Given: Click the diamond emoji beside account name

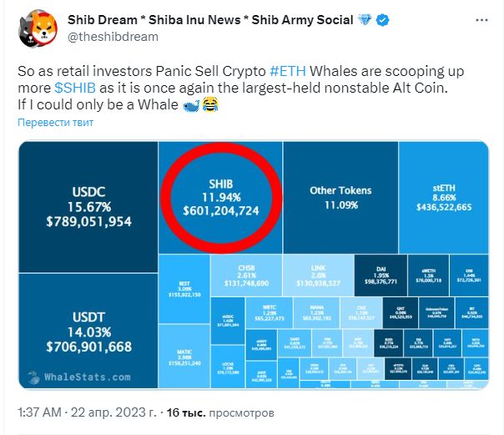Looking at the screenshot, I should click(x=365, y=20).
